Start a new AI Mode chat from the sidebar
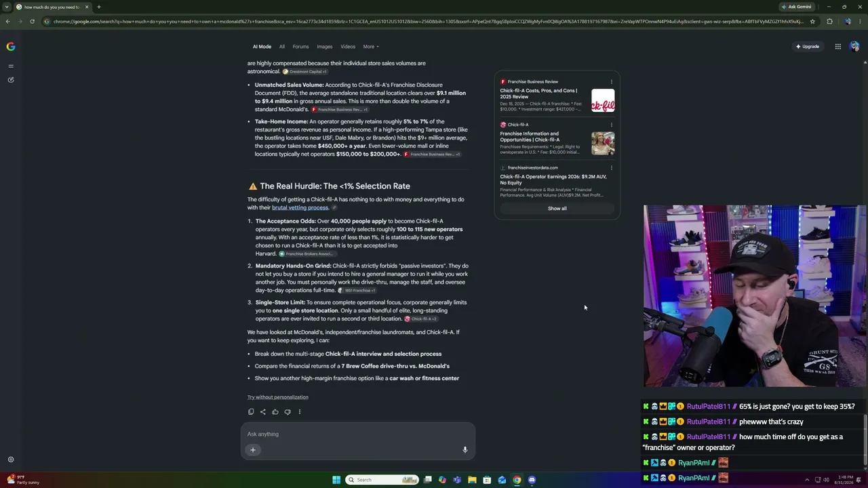Screen dimensions: 868x488 point(10,80)
